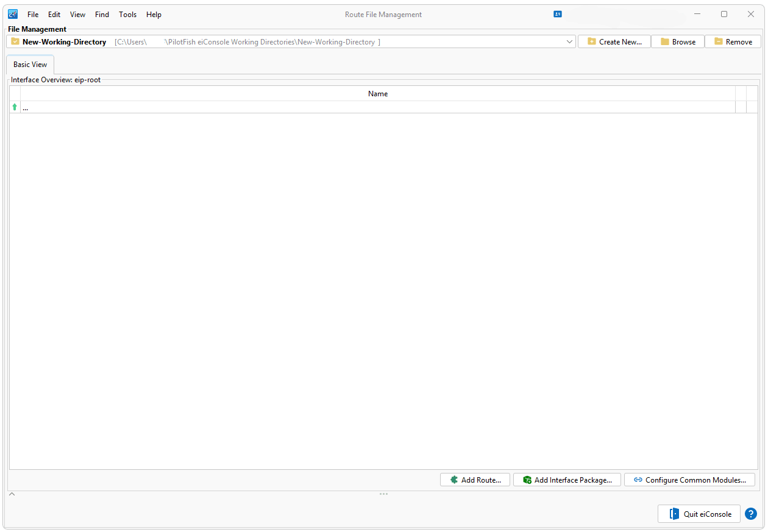Open the Edit menu
This screenshot has width=768, height=532.
pyautogui.click(x=54, y=14)
